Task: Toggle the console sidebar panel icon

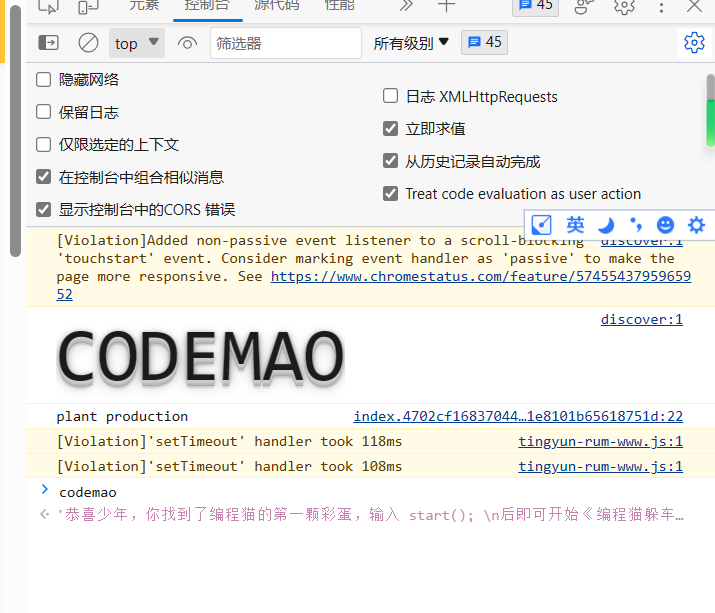Action: click(48, 43)
